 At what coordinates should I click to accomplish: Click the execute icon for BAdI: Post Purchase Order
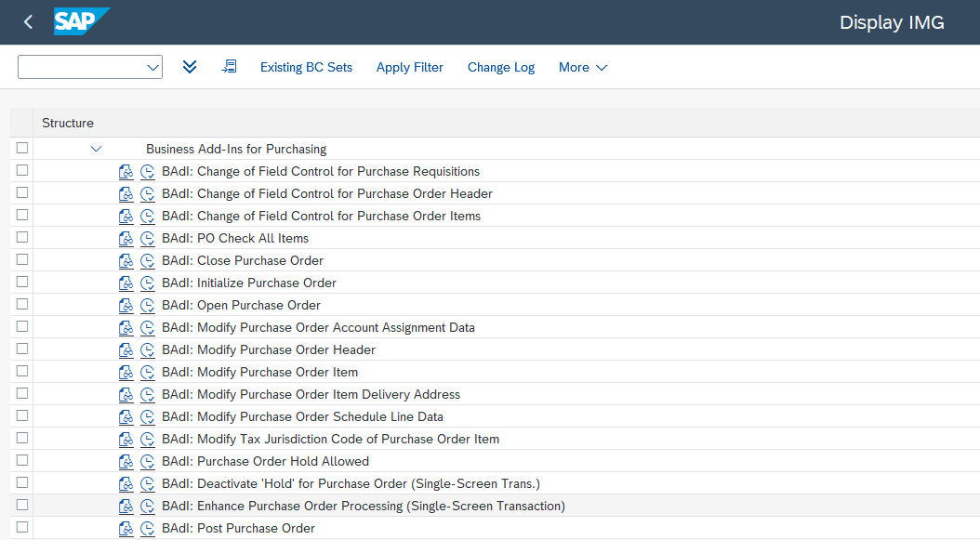pyautogui.click(x=148, y=528)
